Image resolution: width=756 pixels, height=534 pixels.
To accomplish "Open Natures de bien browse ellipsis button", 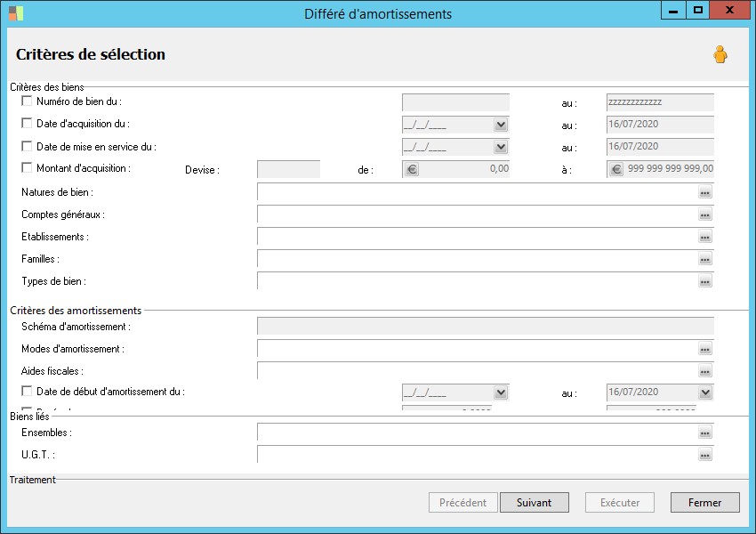I will (x=705, y=192).
